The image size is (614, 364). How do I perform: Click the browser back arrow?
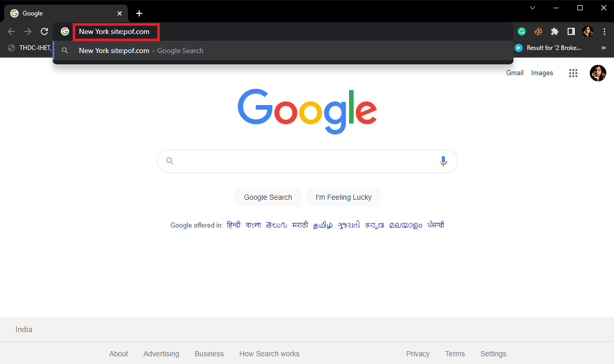coord(11,32)
